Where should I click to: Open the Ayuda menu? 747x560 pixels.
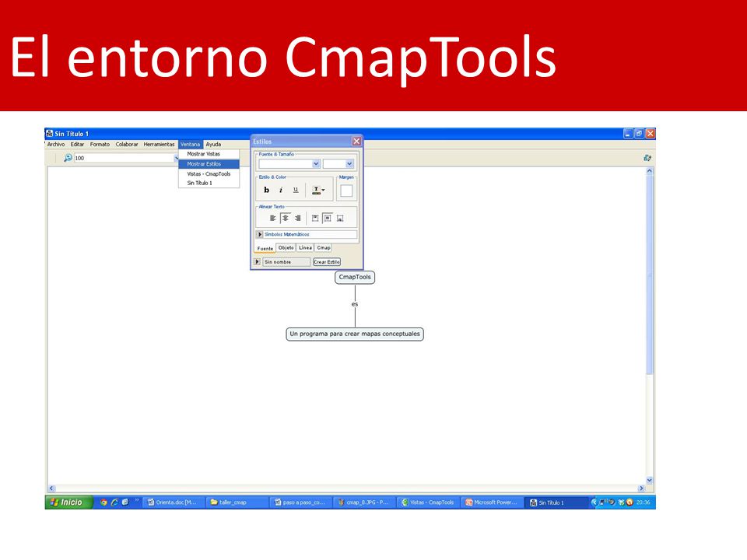[213, 145]
